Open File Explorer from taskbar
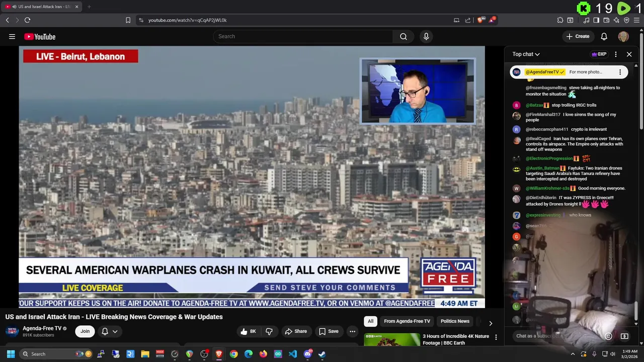 145,354
